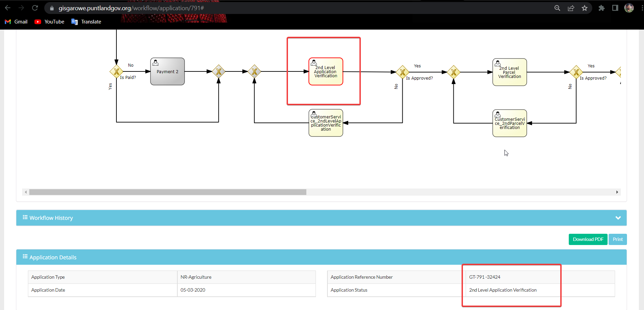Select the CustomerService_2ndLevelApplicationVerification task
The width and height of the screenshot is (644, 310).
pyautogui.click(x=326, y=123)
